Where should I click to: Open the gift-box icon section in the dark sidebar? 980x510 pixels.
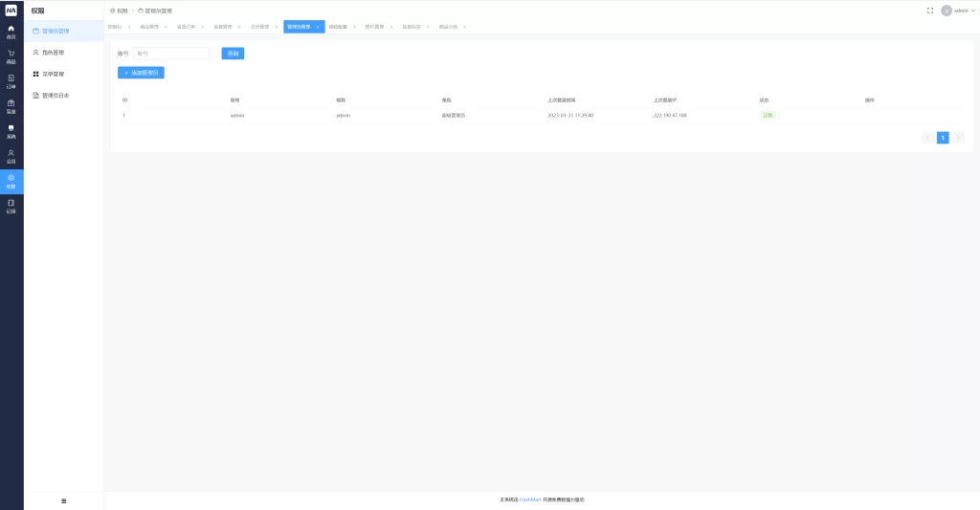[x=11, y=107]
